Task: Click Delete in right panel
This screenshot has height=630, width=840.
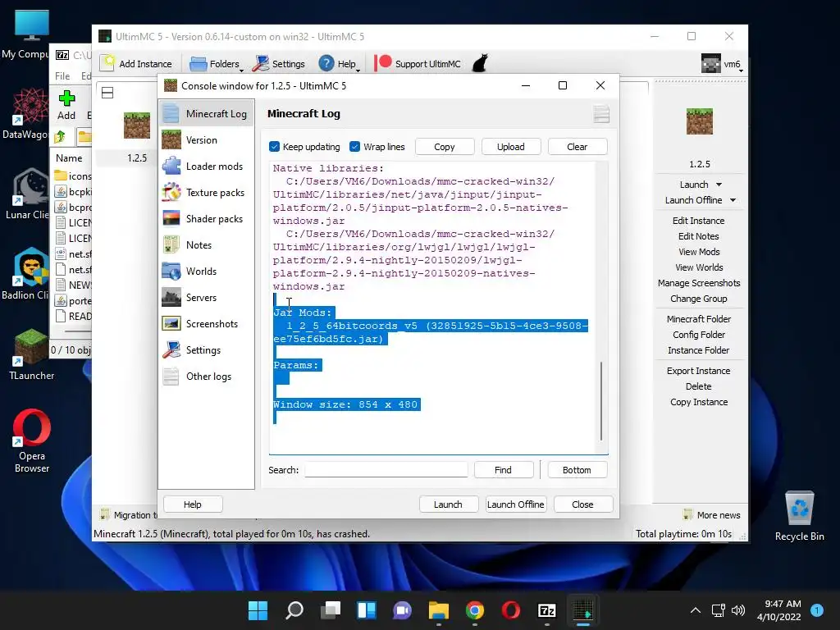Action: [x=699, y=386]
